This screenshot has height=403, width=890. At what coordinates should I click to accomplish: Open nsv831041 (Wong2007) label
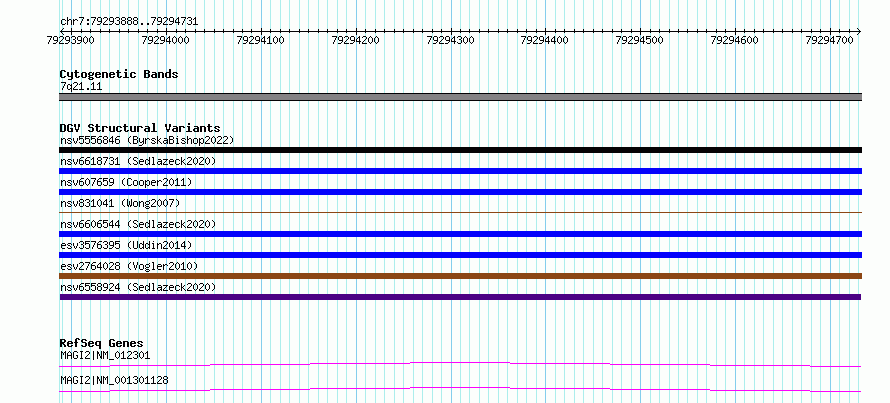point(120,203)
